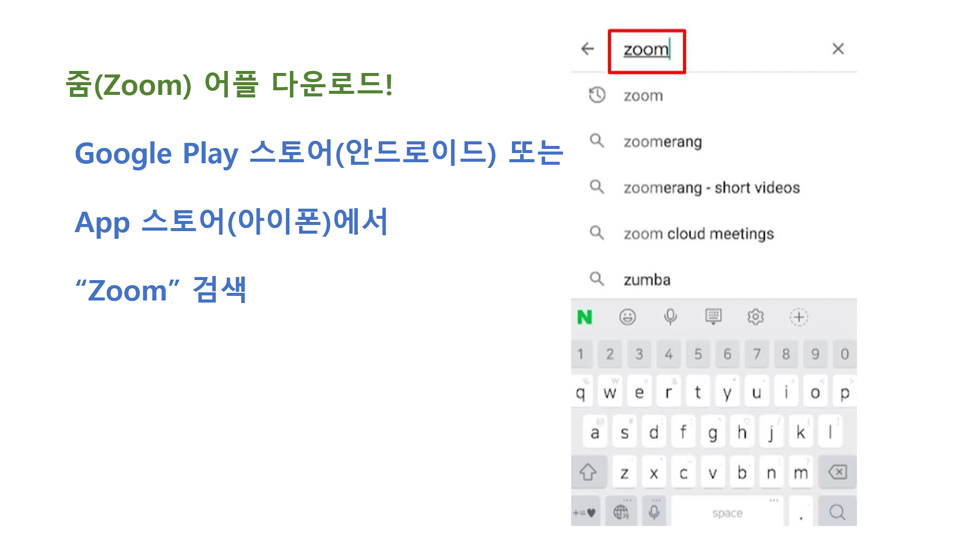Select the recent search 'zoom' suggestion

tap(643, 96)
